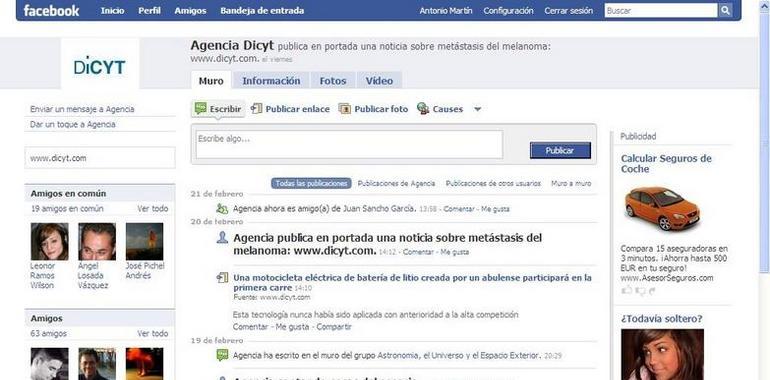The image size is (770, 380).
Task: Click Me gusta on Juan Sancho García post
Action: pos(495,209)
